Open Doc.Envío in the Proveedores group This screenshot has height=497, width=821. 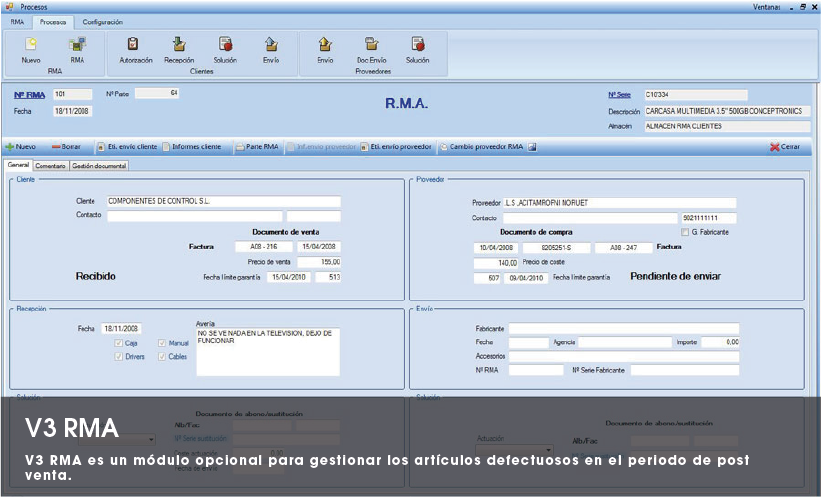372,48
